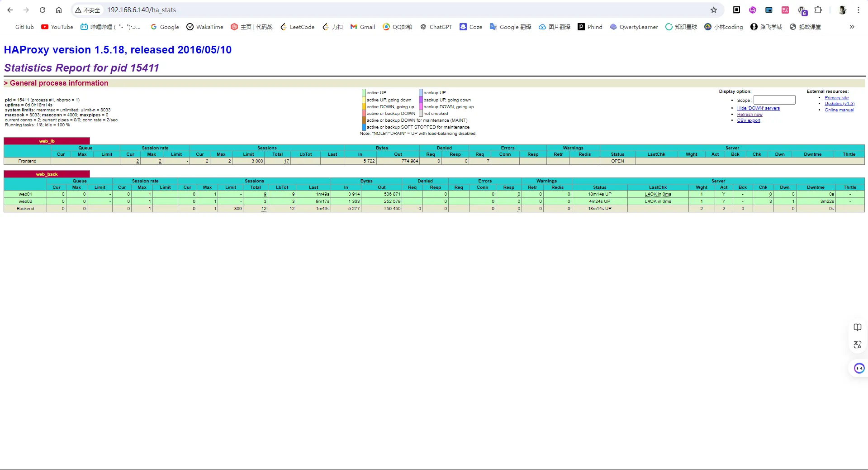Click the address bar URL
The width and height of the screenshot is (868, 470).
pos(141,10)
